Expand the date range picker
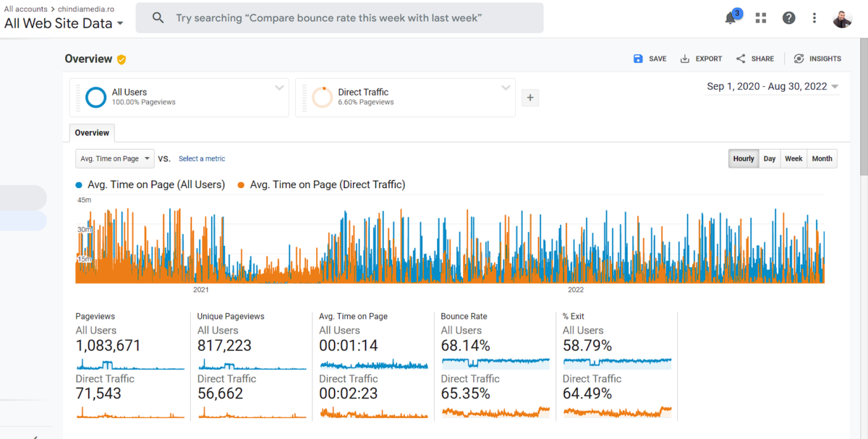 point(773,87)
